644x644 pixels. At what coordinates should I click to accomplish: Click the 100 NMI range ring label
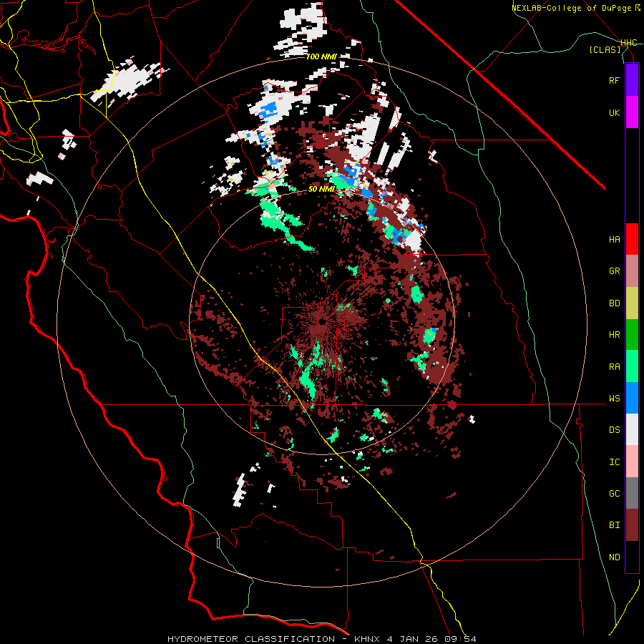click(321, 57)
